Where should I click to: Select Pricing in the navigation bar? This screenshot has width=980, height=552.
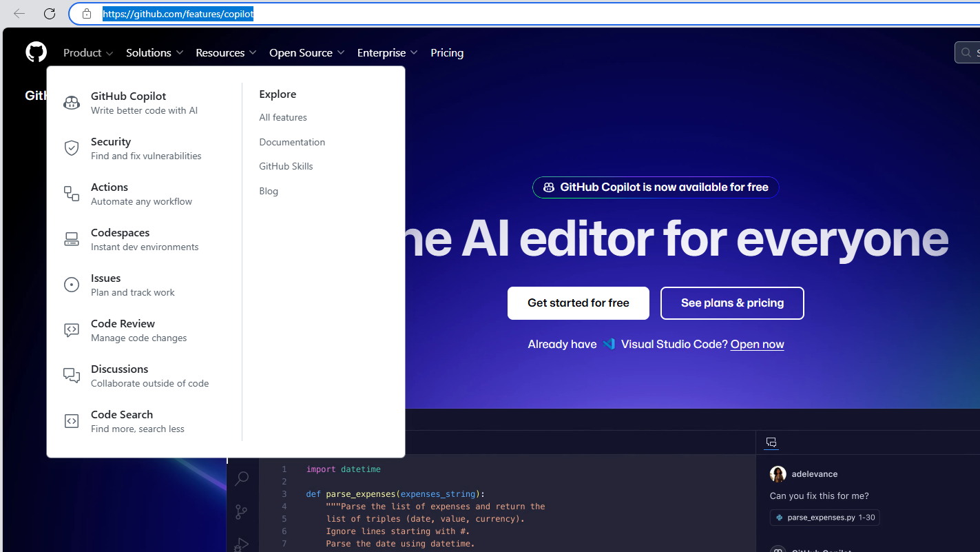click(x=447, y=52)
